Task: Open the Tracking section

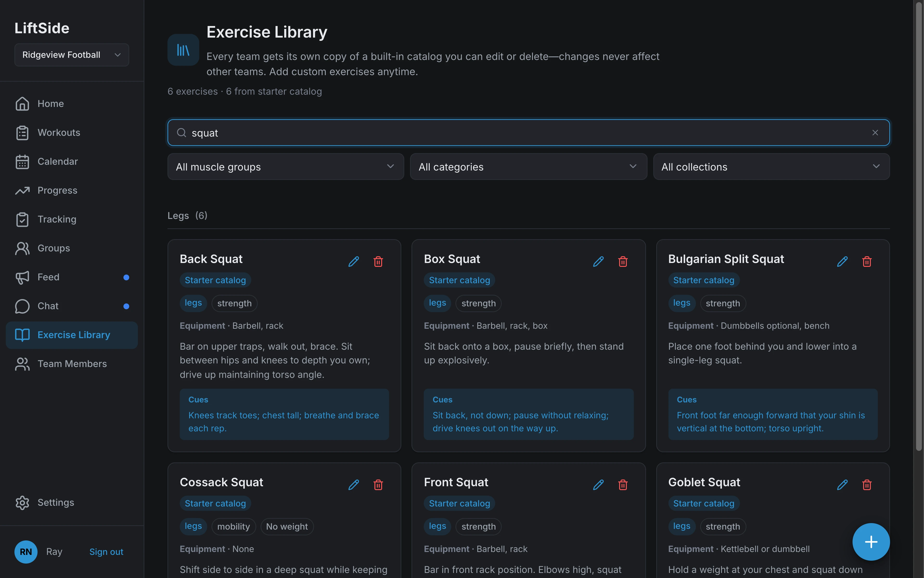Action: [x=72, y=219]
